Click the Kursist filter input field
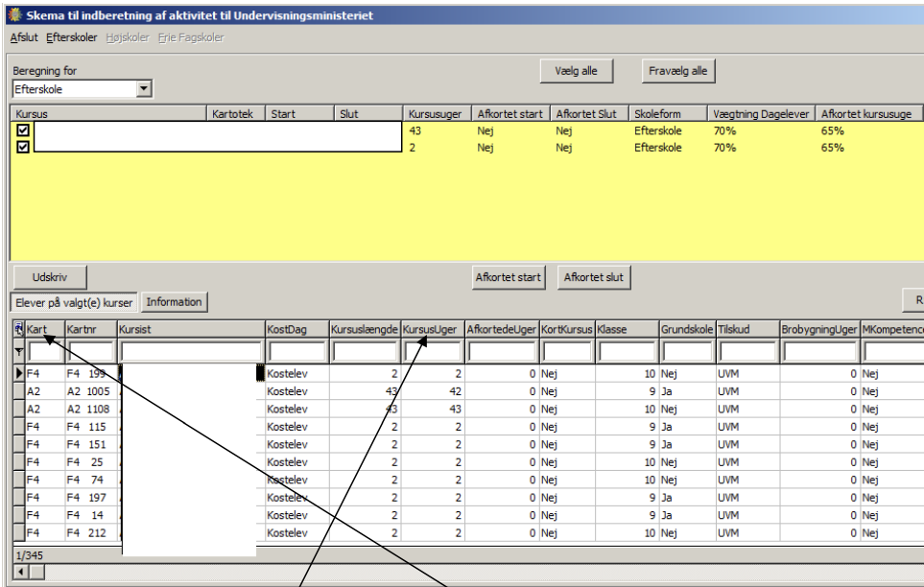 [191, 352]
